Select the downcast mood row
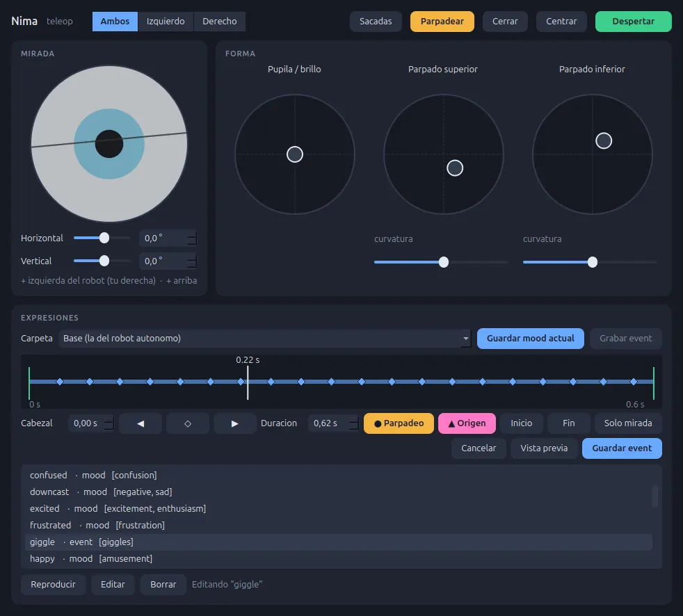Image resolution: width=683 pixels, height=616 pixels. (x=338, y=492)
